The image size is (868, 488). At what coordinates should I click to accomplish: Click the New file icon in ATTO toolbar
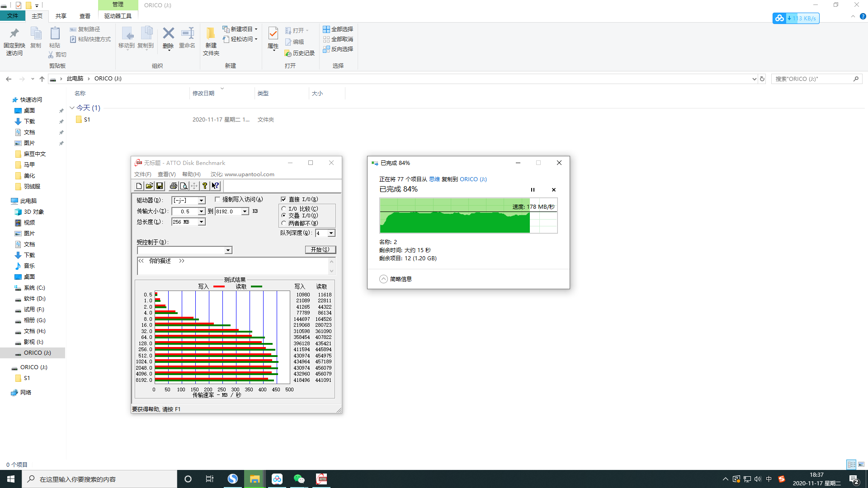pyautogui.click(x=139, y=186)
